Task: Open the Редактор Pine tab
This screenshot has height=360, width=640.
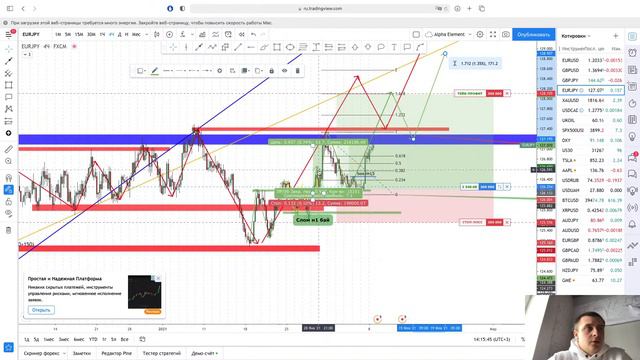Action: point(116,353)
